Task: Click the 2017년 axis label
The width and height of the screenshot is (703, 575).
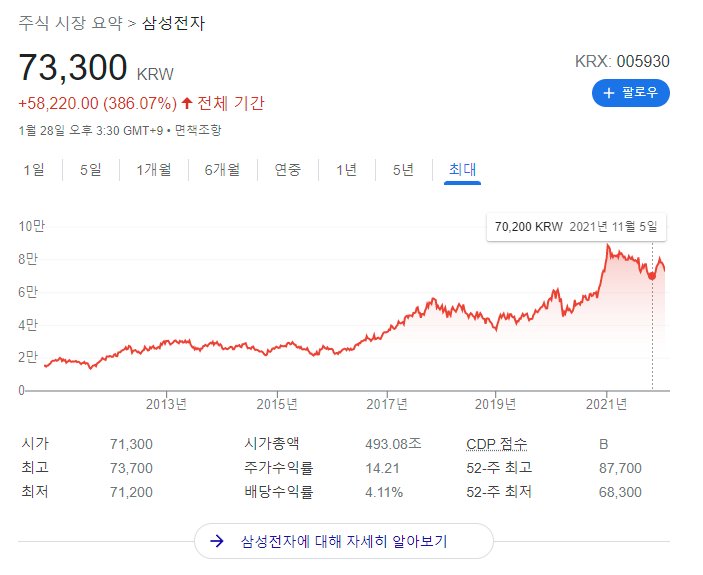Action: tap(386, 404)
